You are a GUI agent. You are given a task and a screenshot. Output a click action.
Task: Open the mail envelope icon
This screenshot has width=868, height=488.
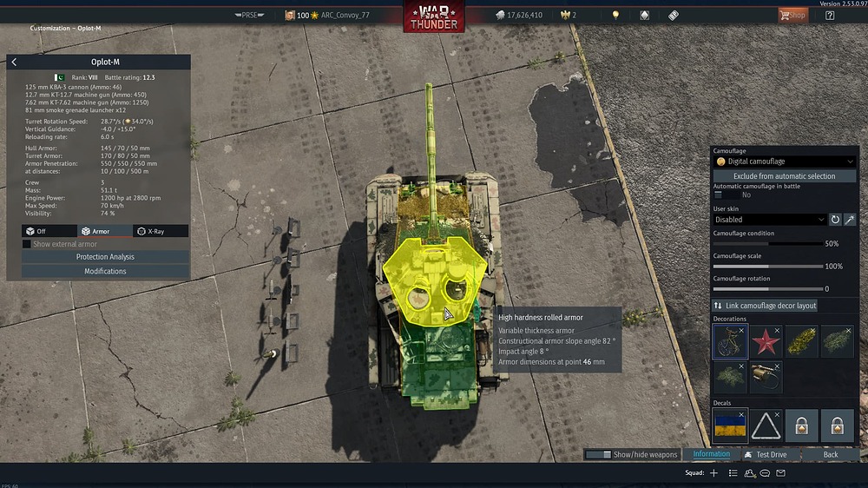coord(780,473)
